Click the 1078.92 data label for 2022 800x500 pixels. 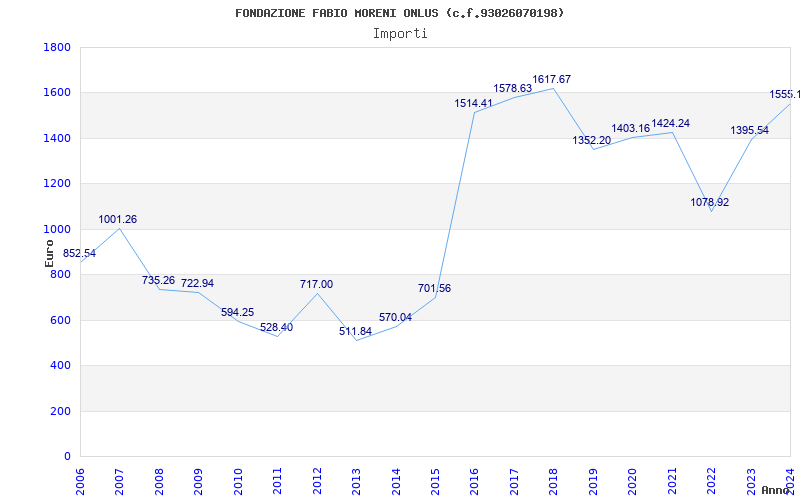pos(709,202)
